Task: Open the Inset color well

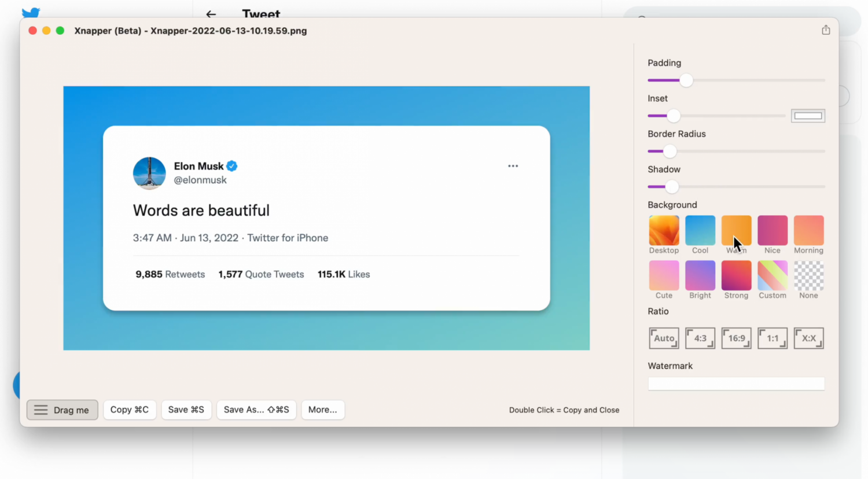Action: pos(808,116)
